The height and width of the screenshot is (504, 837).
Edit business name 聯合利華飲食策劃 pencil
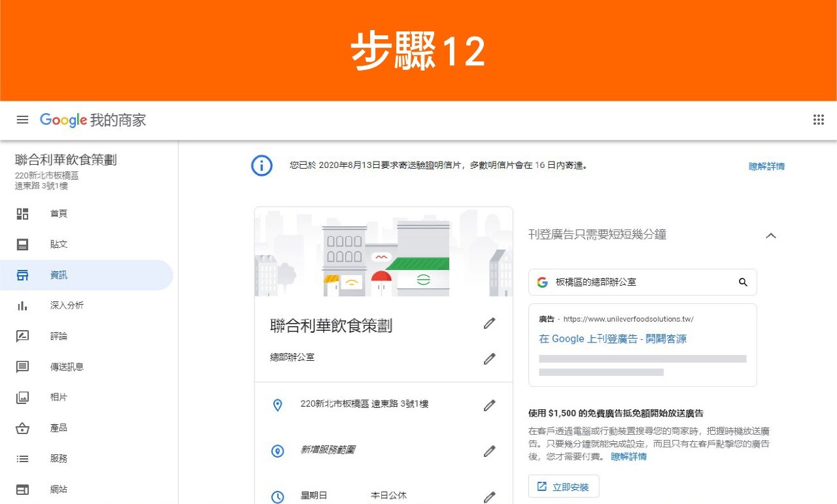[489, 324]
